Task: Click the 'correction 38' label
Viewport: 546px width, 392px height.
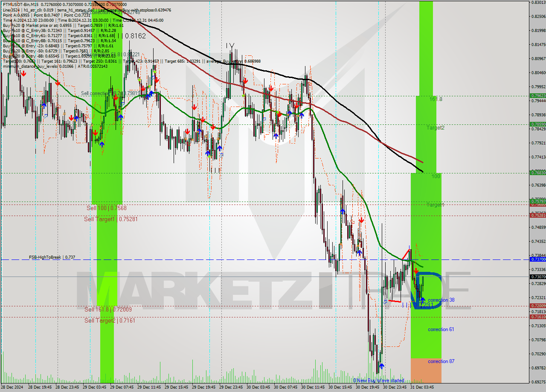Action: pyautogui.click(x=441, y=300)
